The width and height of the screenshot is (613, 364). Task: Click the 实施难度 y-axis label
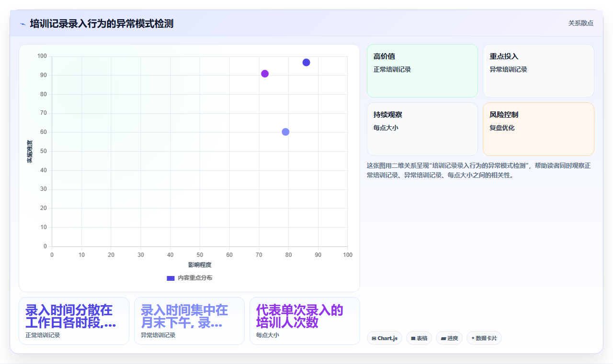tap(30, 151)
